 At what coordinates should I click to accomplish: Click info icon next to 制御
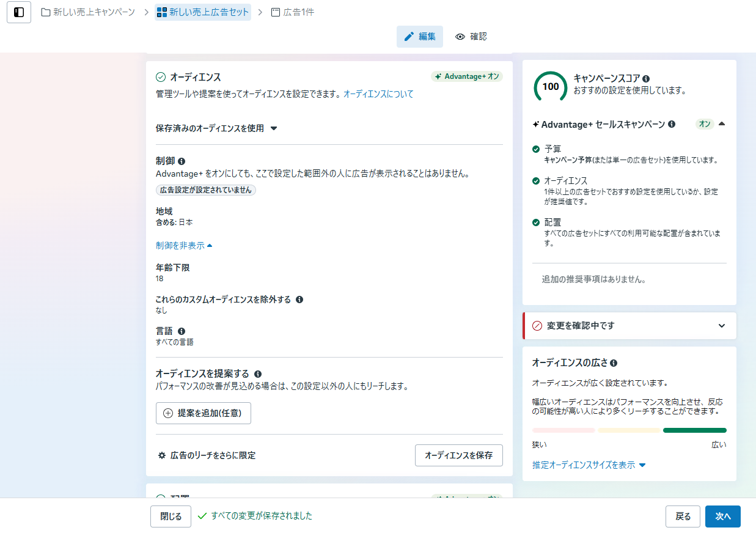click(182, 161)
